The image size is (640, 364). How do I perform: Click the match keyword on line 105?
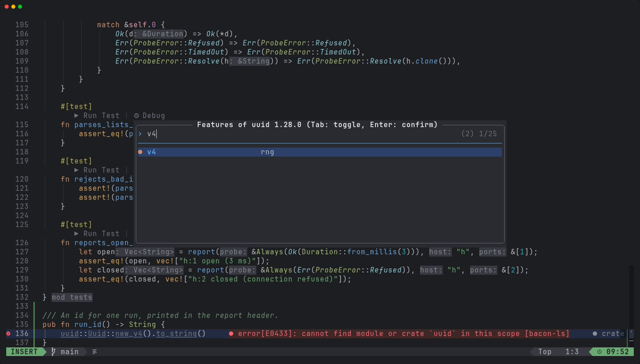108,25
